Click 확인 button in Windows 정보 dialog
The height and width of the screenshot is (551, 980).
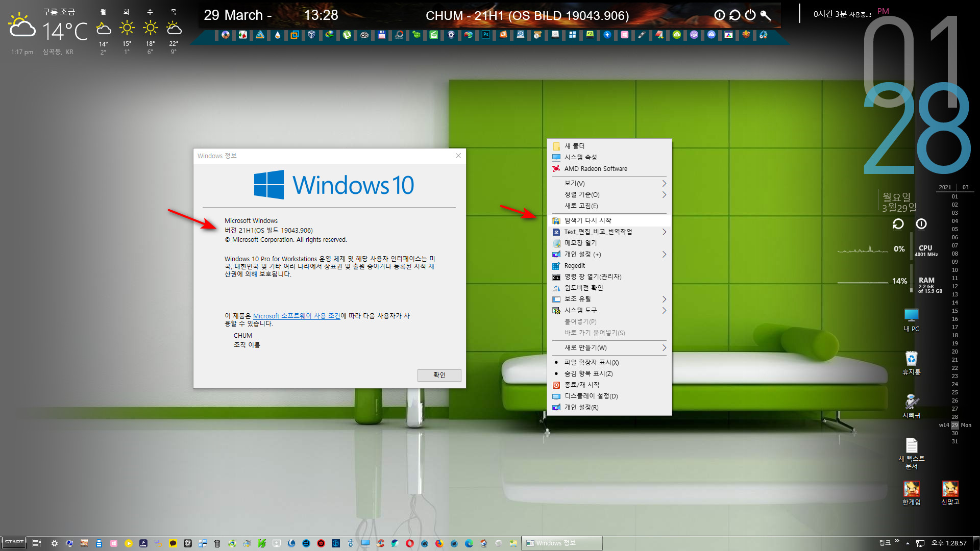(439, 375)
